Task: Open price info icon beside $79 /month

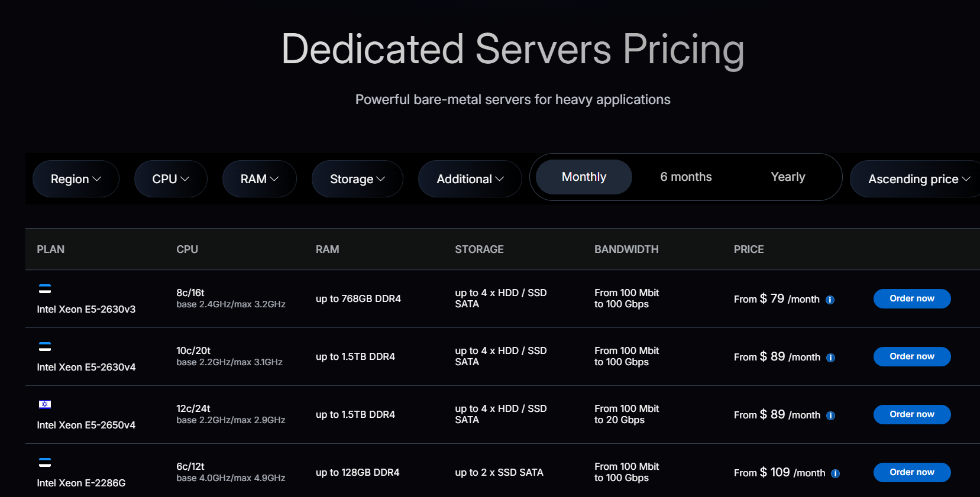Action: pos(830,300)
